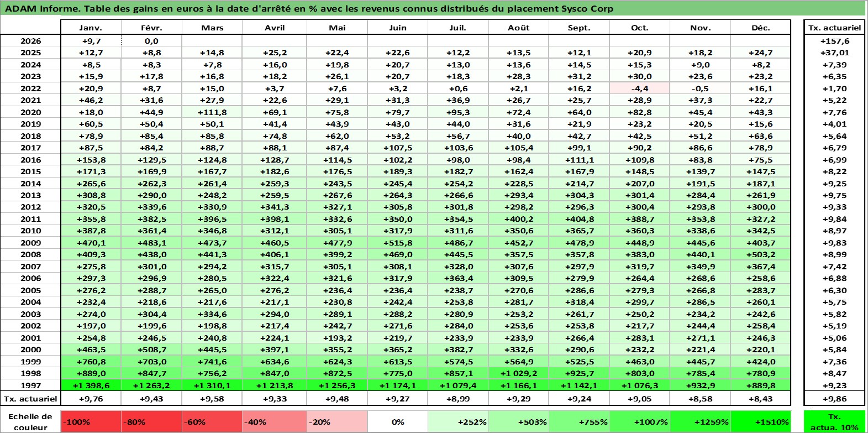Select the 'Mai' column header

point(337,28)
